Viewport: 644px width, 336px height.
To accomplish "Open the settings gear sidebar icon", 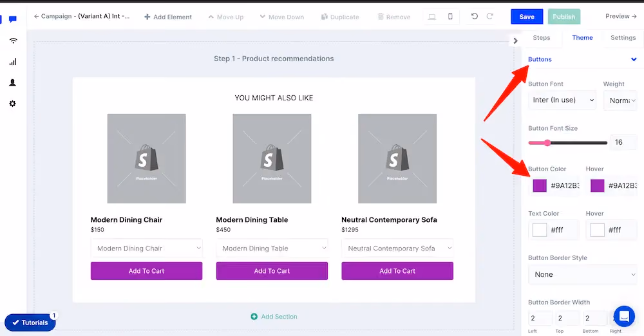I will [13, 104].
